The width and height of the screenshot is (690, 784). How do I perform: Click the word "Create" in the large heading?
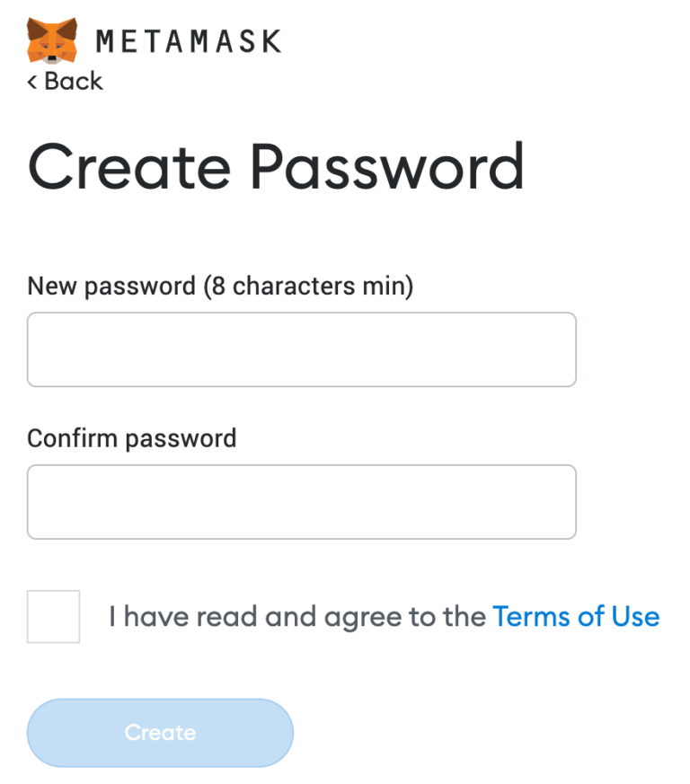point(129,167)
